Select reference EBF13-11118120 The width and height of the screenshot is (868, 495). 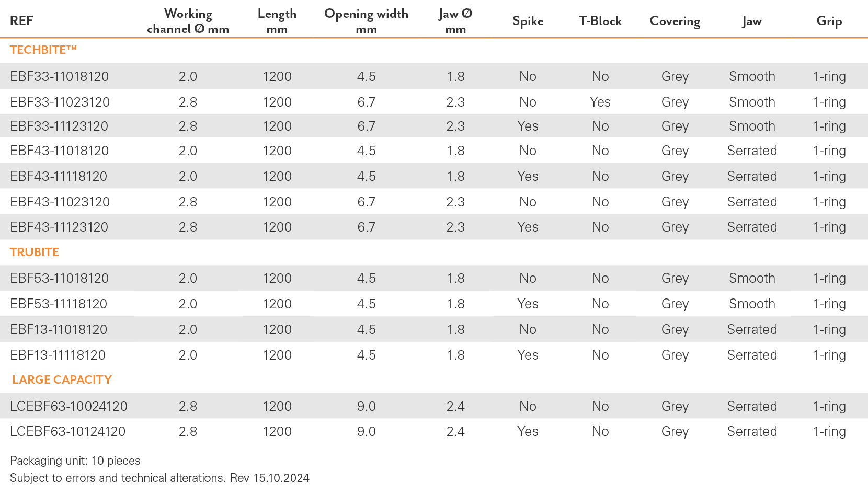(58, 355)
